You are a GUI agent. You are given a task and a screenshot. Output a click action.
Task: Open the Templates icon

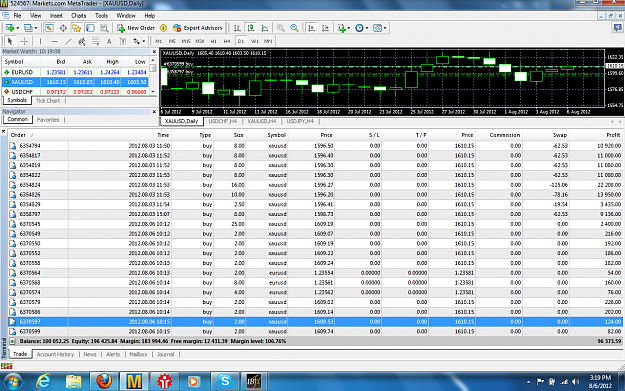(x=377, y=28)
